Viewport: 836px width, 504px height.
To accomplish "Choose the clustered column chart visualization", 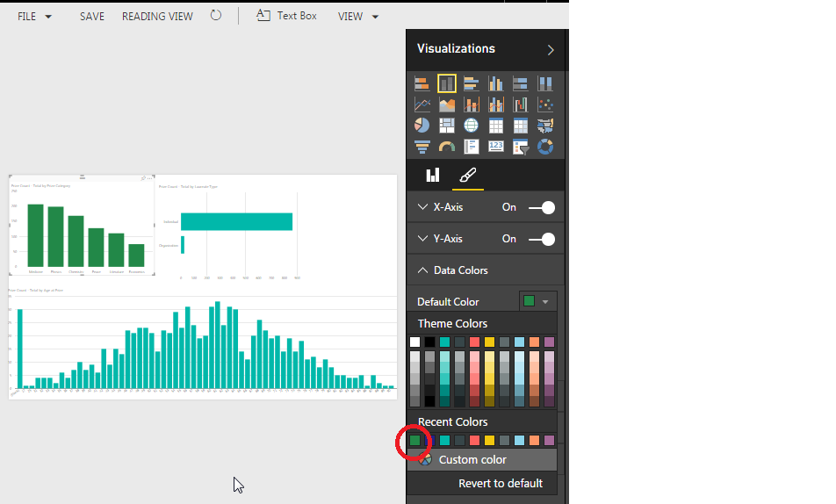I will 496,83.
